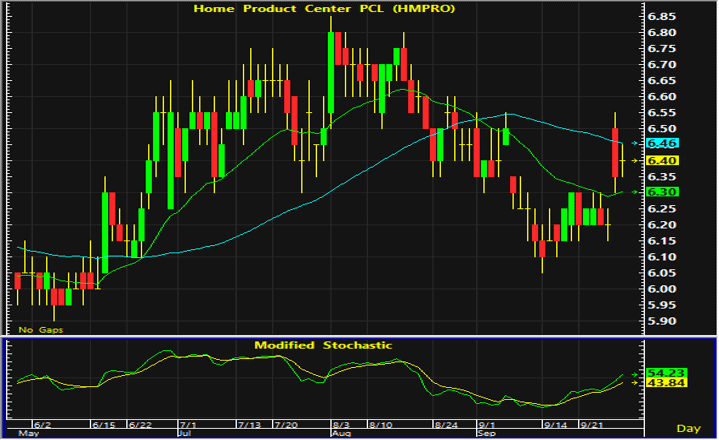Click the green arrow beside the 6.30 label
Screen dimensions: 719x440
(635, 192)
